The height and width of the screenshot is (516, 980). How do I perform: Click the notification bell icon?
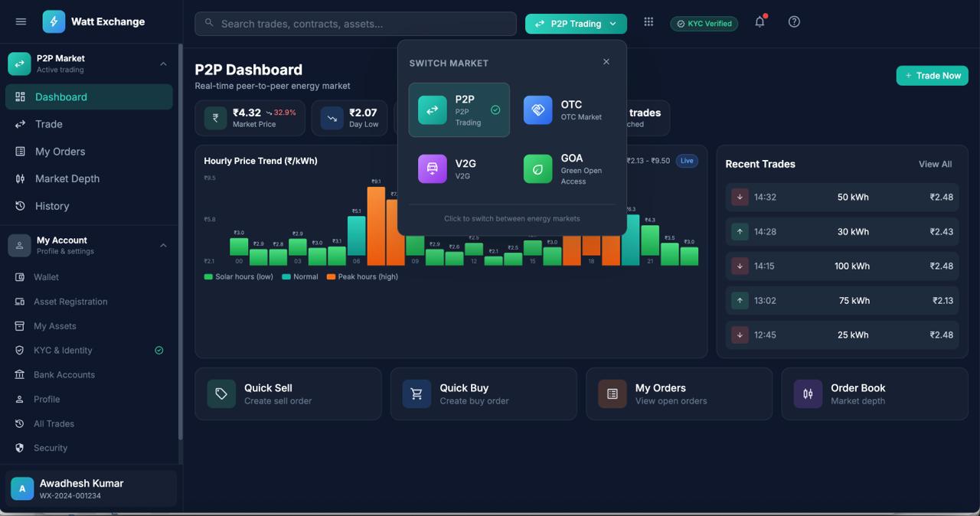759,22
